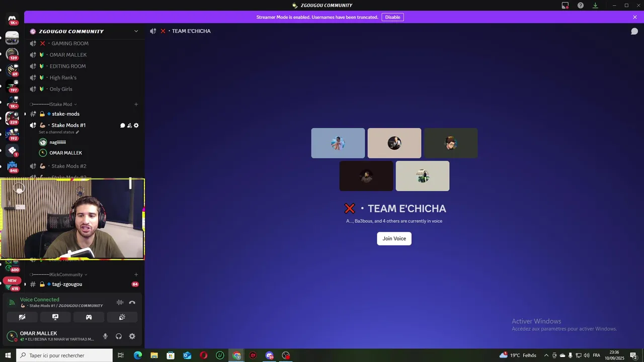Click the light cream participant avatar tile
This screenshot has width=644, height=362.
tap(423, 176)
